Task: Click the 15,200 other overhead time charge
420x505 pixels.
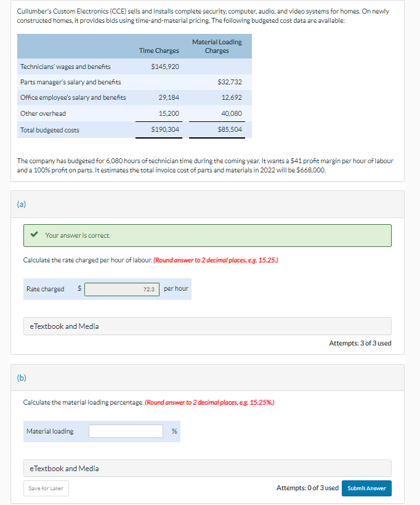Action: click(x=169, y=113)
